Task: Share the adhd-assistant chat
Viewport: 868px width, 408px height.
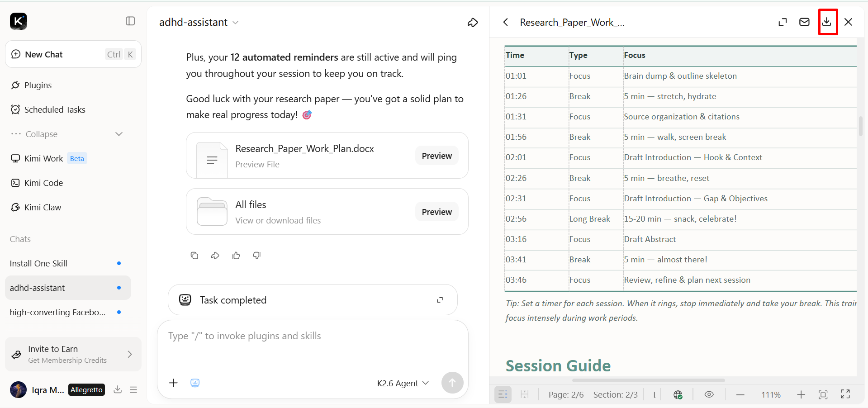Action: [473, 22]
